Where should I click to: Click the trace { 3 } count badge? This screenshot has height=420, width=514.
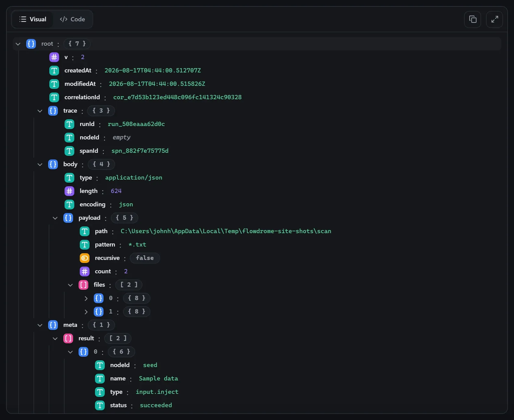[101, 111]
